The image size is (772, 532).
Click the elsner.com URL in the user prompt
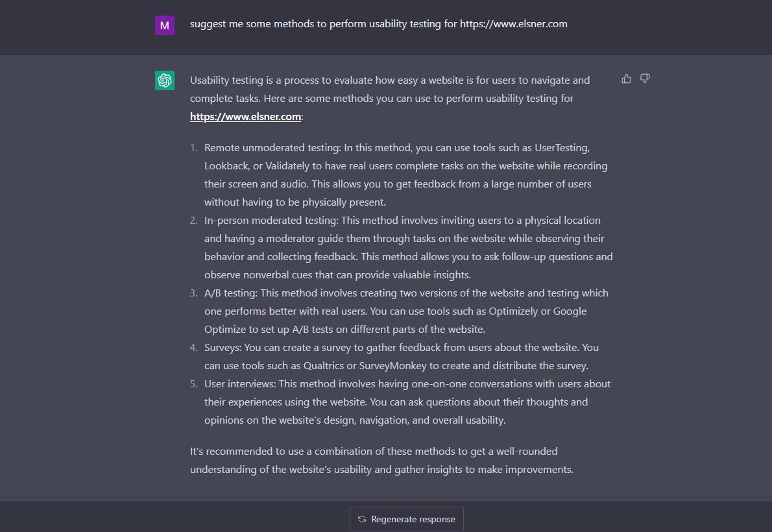pos(514,24)
